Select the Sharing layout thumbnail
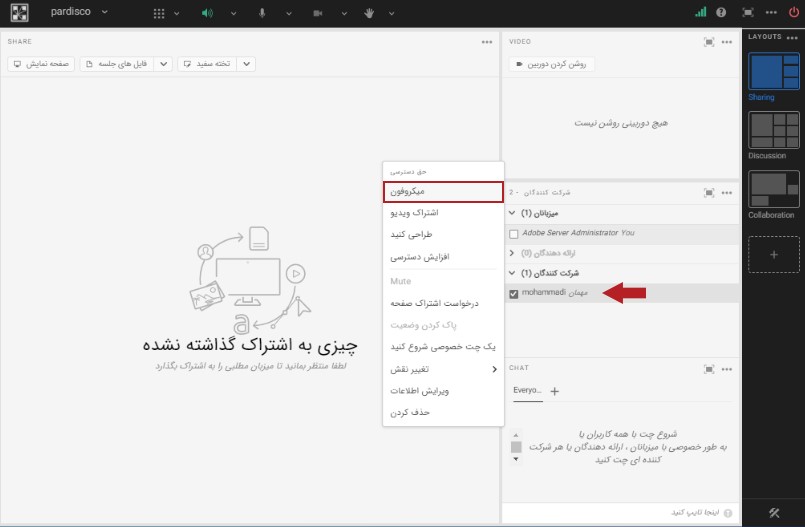This screenshot has width=805, height=527. click(774, 71)
